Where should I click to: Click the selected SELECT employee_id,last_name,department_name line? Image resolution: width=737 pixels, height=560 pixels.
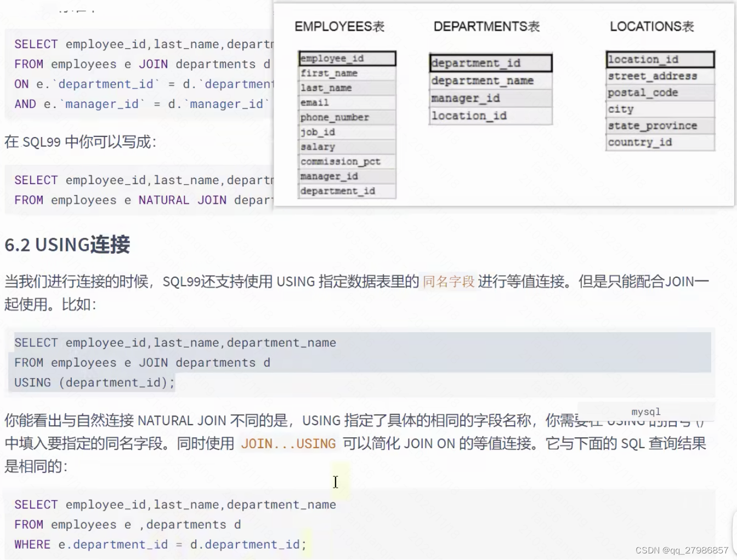point(175,343)
